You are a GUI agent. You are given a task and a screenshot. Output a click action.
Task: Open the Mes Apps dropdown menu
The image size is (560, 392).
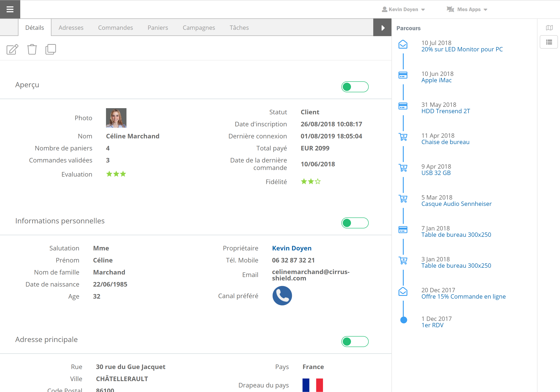coord(468,9)
